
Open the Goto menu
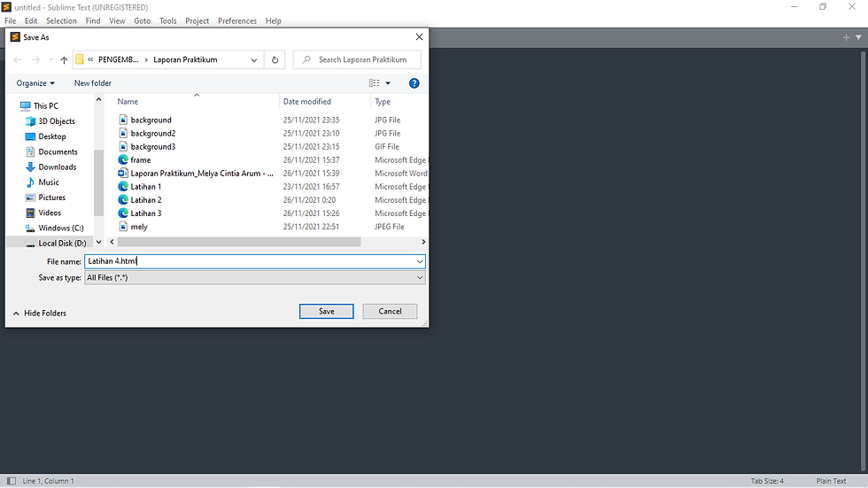143,21
